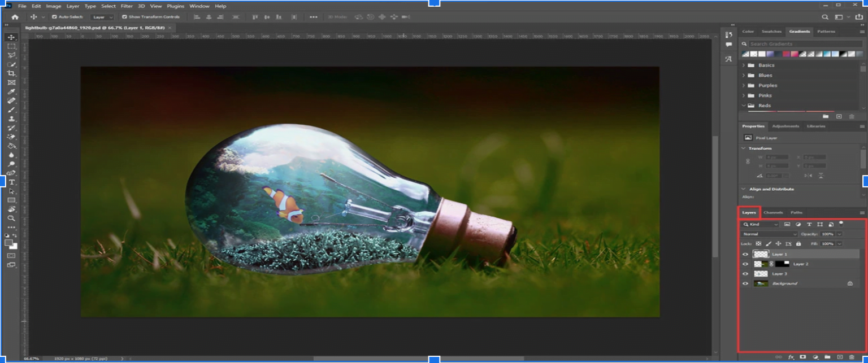Screen dimensions: 868x363
Task: Collapse the Reds gradient folder
Action: (x=743, y=105)
